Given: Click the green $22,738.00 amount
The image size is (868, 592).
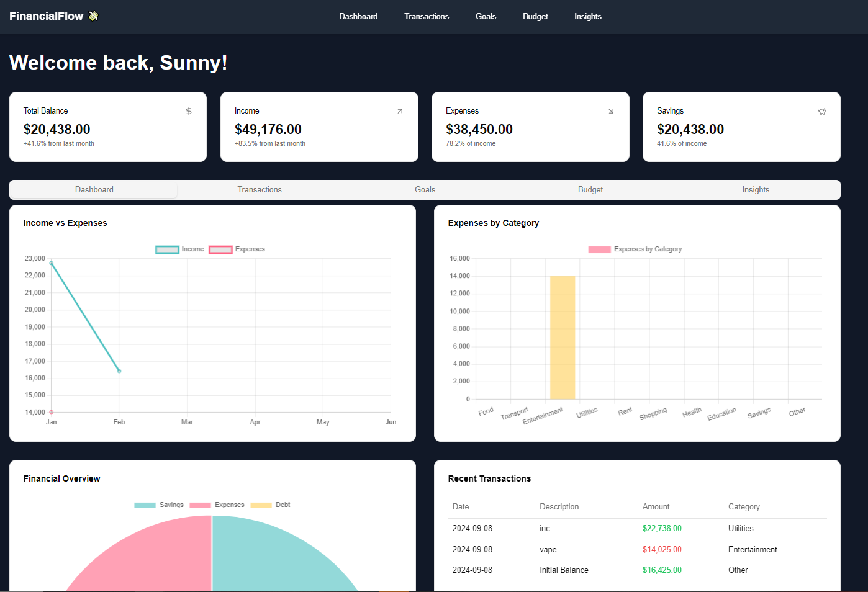Looking at the screenshot, I should pos(662,528).
